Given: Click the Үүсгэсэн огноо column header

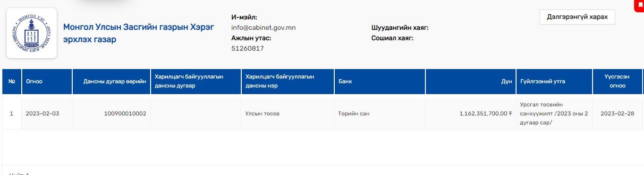Looking at the screenshot, I should coord(618,81).
